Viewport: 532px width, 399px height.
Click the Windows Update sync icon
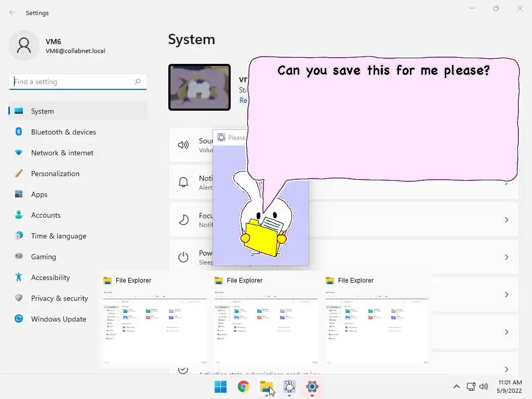tap(19, 318)
